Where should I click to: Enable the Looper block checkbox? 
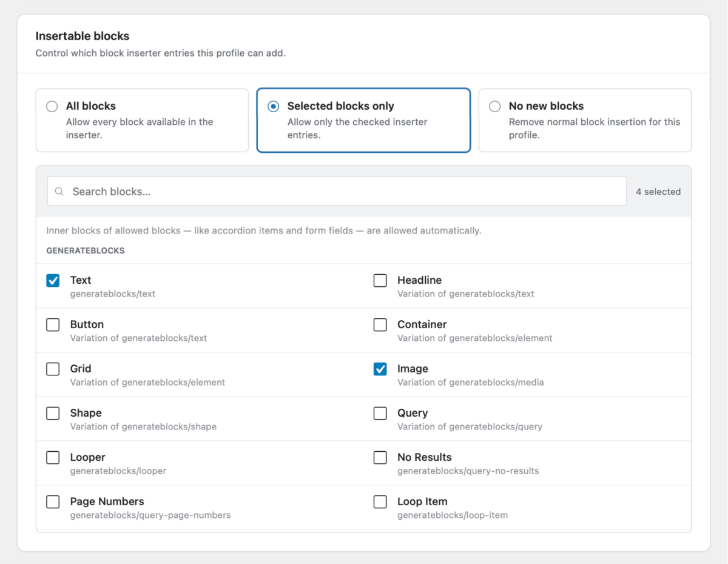53,457
